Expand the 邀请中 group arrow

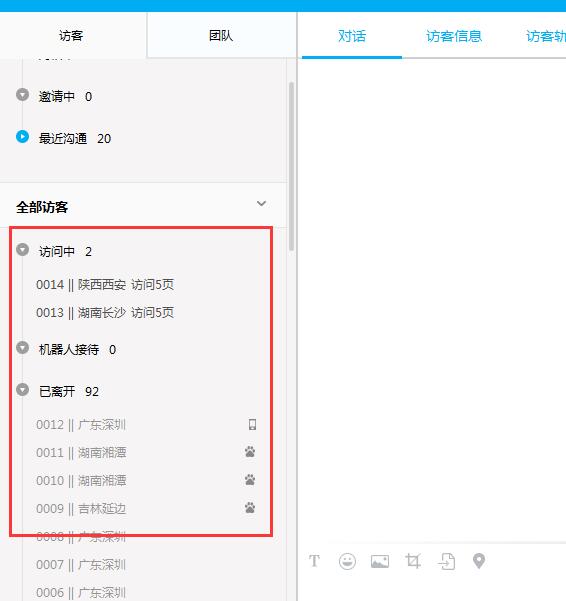point(22,94)
